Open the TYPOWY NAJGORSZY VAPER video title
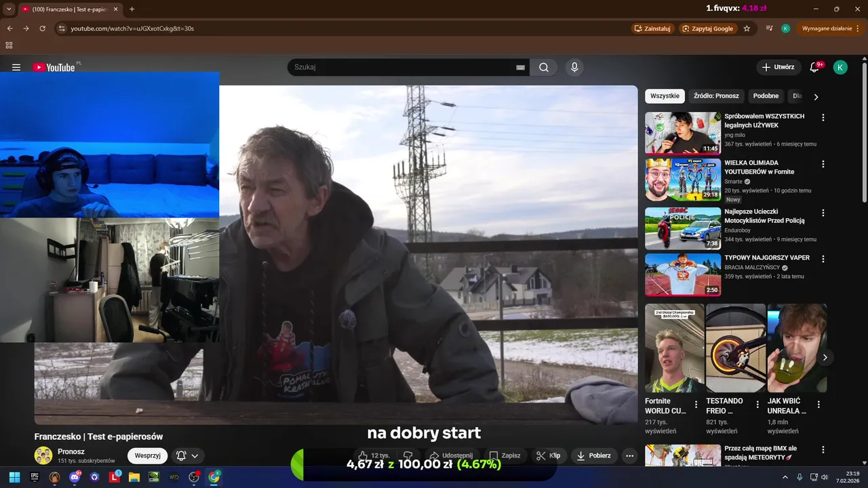 coord(767,258)
